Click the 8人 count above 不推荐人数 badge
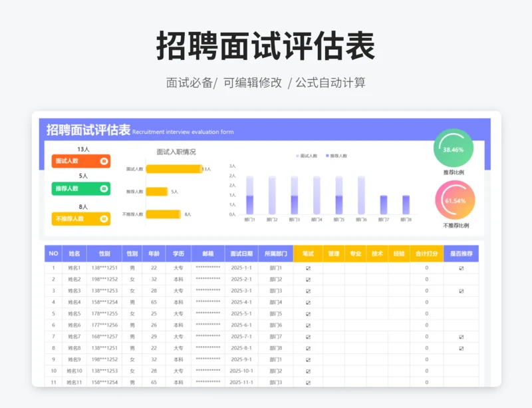532x408 pixels. tap(83, 207)
